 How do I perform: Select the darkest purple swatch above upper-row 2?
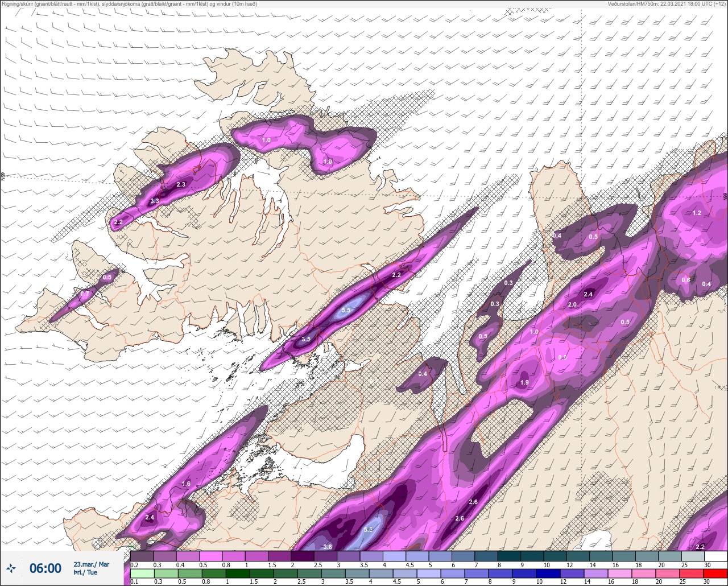pos(302,556)
